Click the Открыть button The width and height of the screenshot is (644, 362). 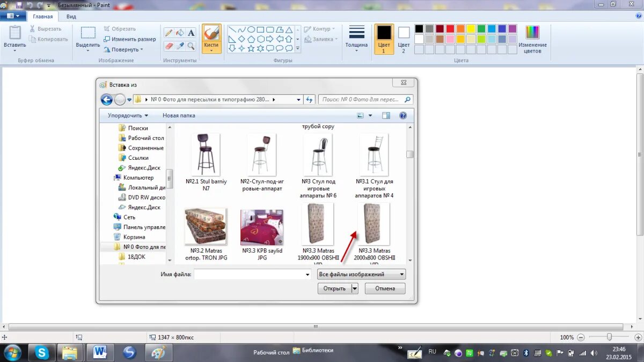click(334, 289)
